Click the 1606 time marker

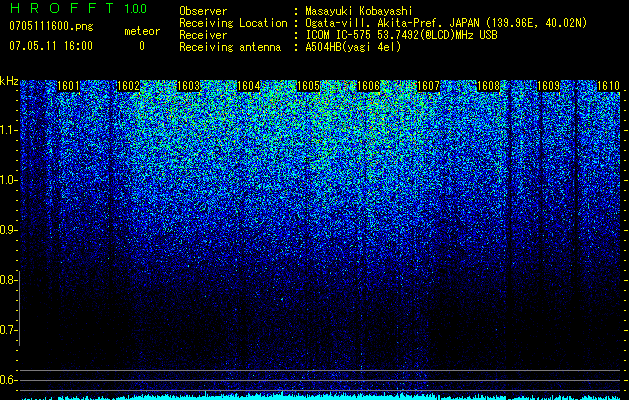pos(368,86)
